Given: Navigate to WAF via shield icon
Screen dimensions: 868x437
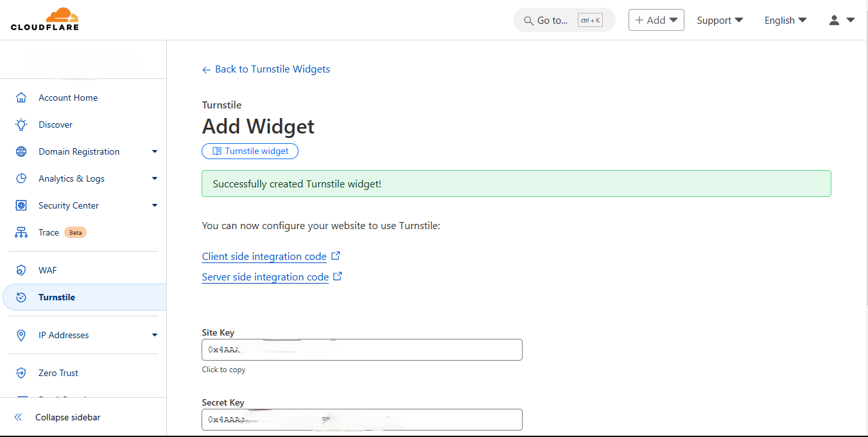Looking at the screenshot, I should [21, 270].
